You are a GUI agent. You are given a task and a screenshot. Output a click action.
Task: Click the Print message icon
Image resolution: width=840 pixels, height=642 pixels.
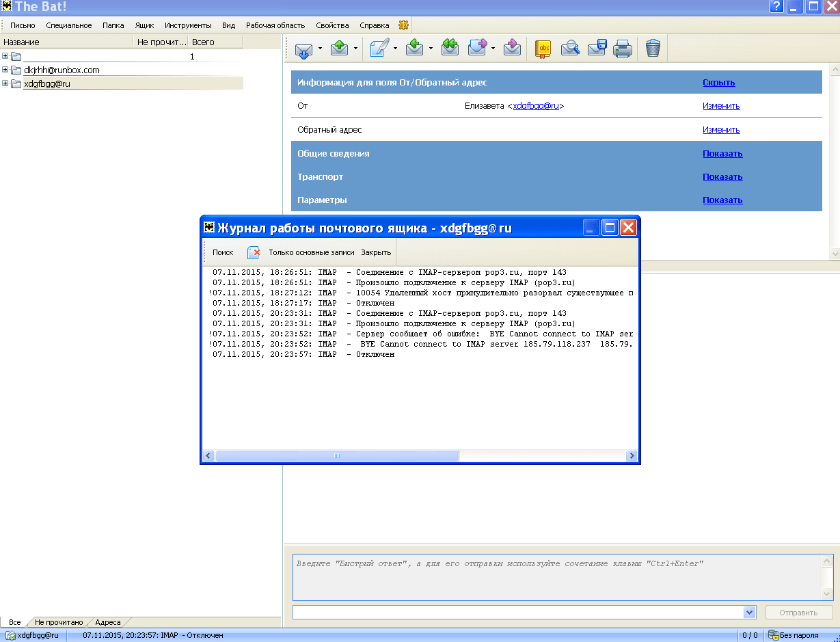click(x=622, y=49)
